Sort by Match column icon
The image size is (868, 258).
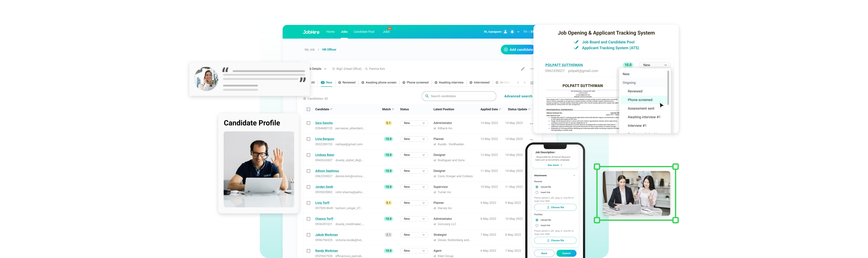[x=393, y=109]
